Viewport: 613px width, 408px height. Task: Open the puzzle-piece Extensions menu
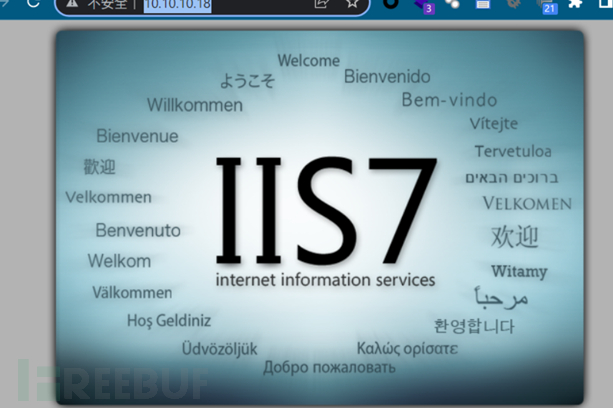(x=575, y=4)
